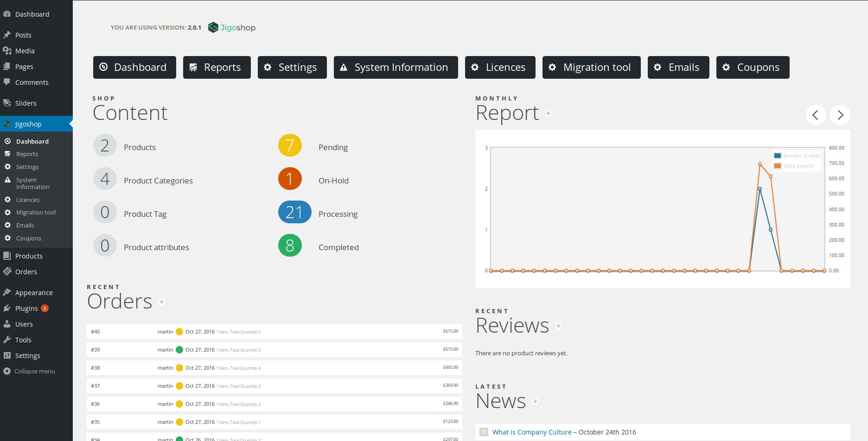Open the System Information top tab
868x441 pixels.
[x=396, y=68]
